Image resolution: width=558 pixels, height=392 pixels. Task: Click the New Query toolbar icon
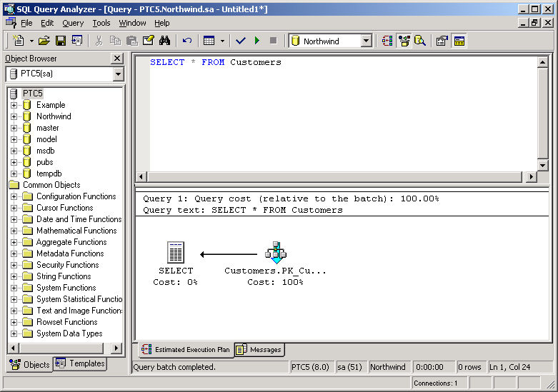coord(19,41)
